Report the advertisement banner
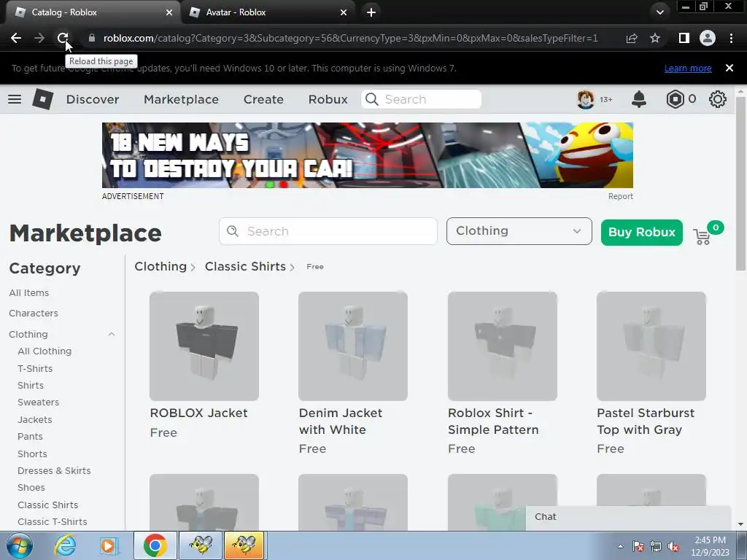Image resolution: width=747 pixels, height=560 pixels. pyautogui.click(x=620, y=196)
